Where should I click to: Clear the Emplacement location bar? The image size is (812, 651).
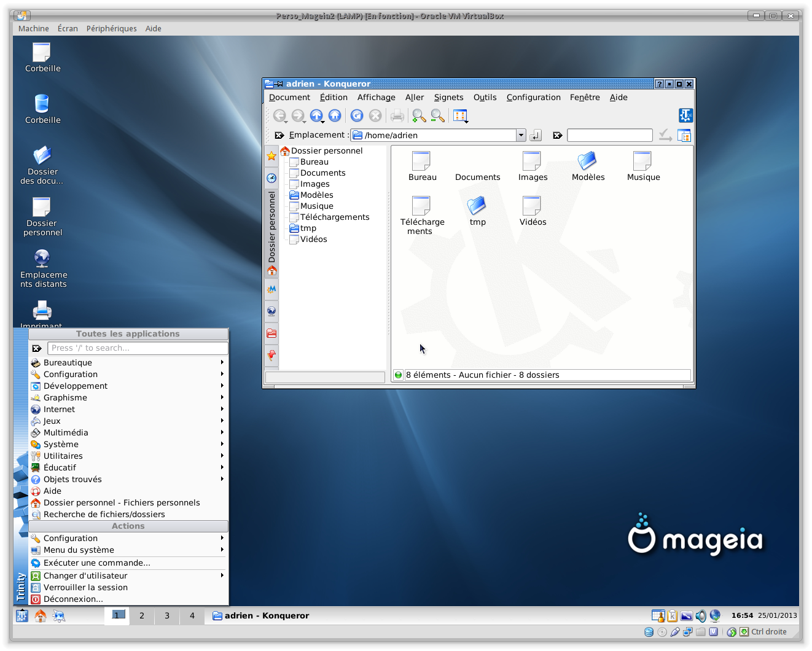(x=279, y=135)
